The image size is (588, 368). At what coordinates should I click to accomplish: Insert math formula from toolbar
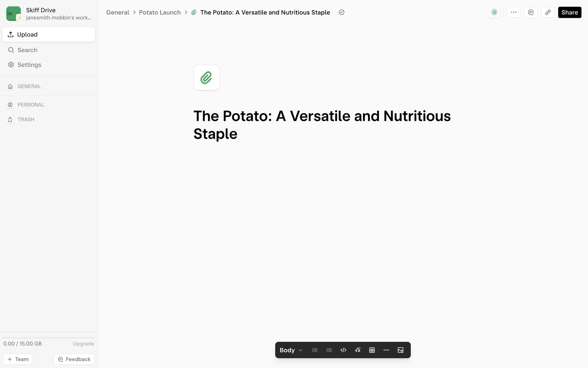(x=357, y=350)
